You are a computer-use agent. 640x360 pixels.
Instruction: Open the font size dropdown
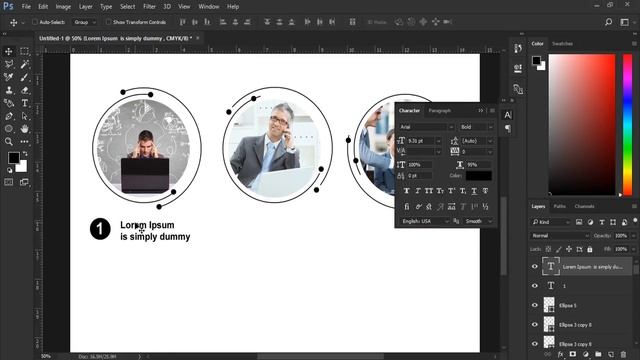438,141
